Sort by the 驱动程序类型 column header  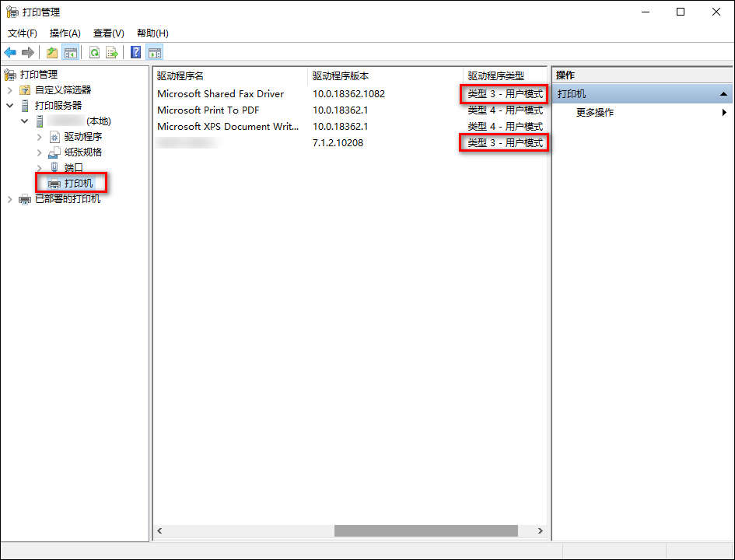(506, 76)
